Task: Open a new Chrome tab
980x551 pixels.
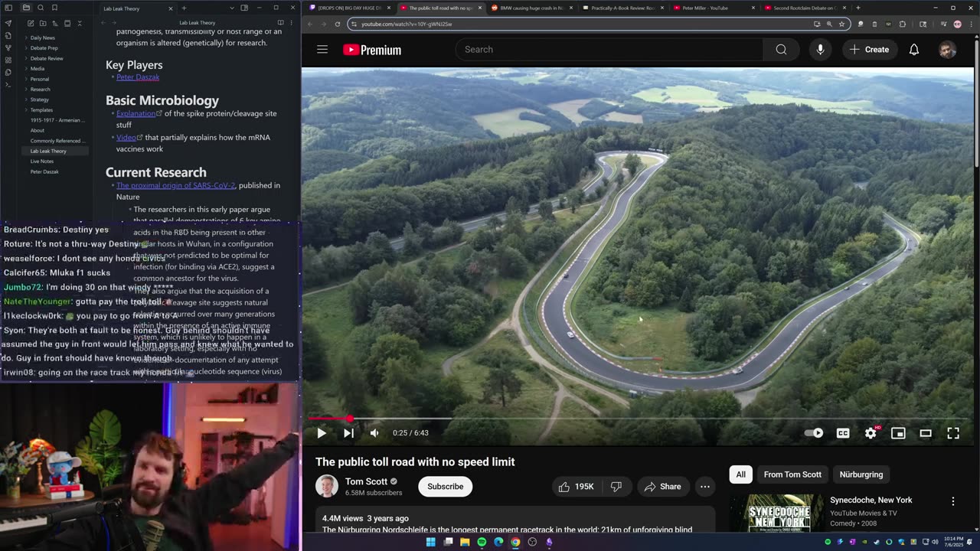Action: coord(857,8)
